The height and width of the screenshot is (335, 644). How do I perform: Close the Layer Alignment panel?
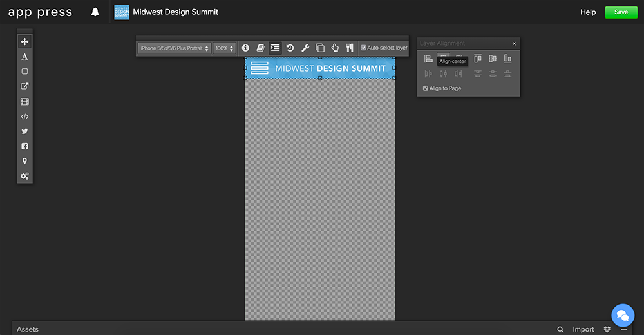(x=514, y=44)
